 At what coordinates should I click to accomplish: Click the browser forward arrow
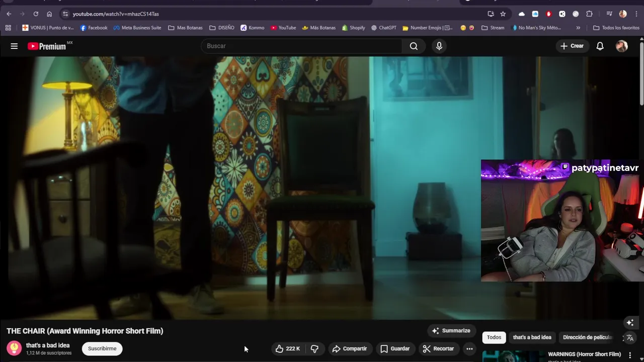pos(22,14)
